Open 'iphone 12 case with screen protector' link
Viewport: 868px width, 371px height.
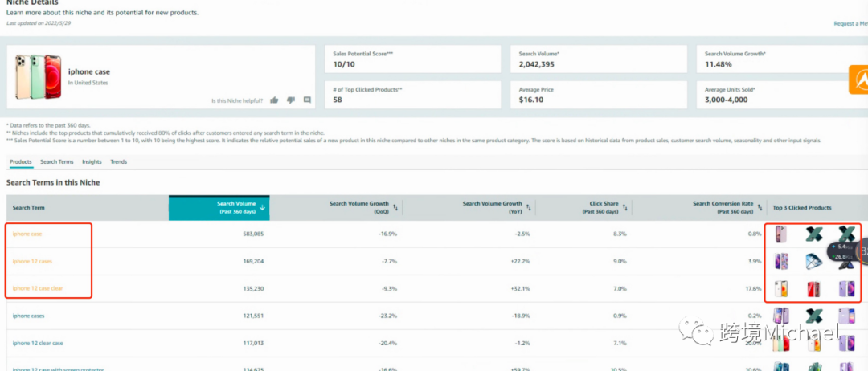pyautogui.click(x=58, y=369)
